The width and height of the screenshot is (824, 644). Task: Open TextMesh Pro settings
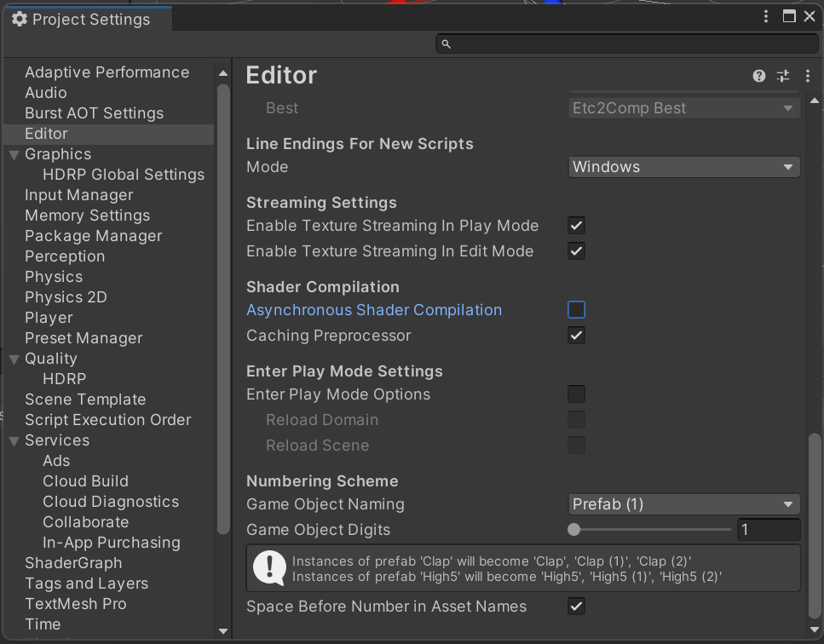76,605
